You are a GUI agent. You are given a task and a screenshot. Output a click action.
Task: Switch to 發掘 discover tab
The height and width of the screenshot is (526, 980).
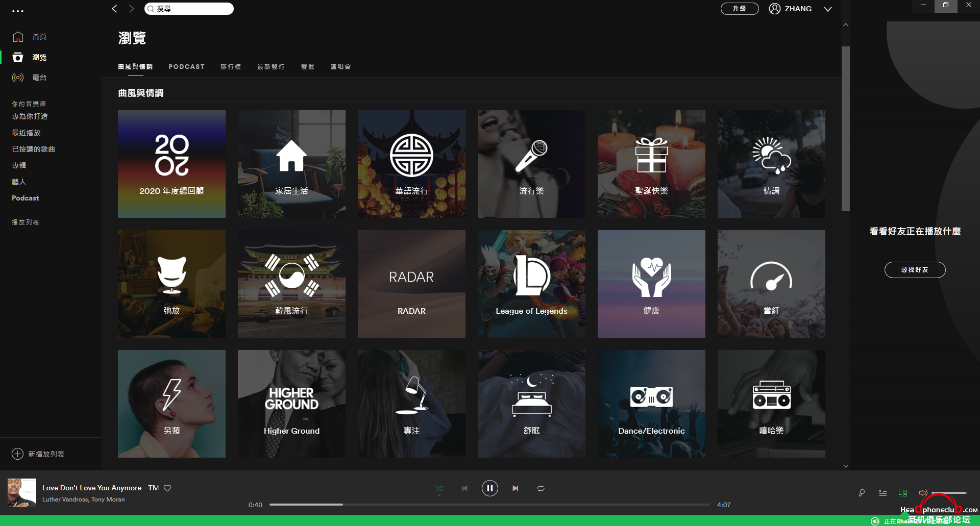pos(308,67)
